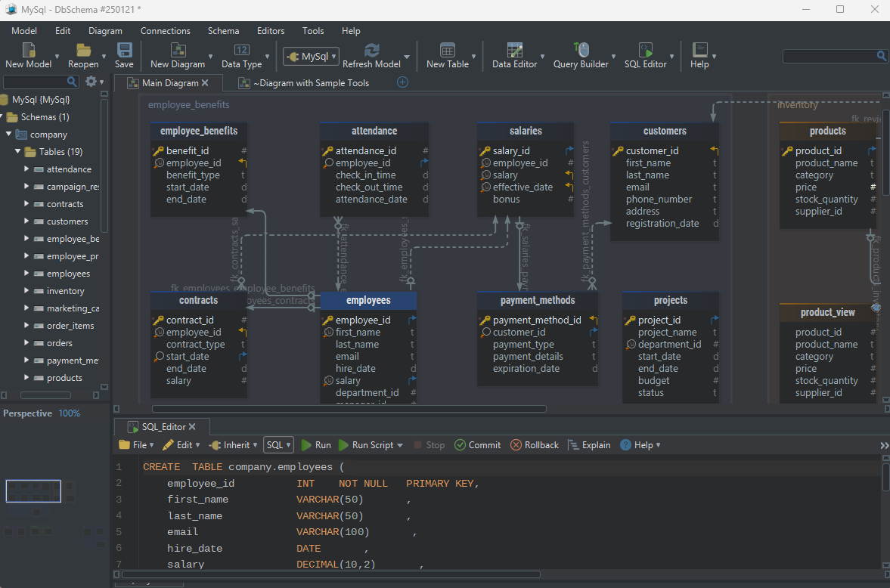Image resolution: width=890 pixels, height=588 pixels.
Task: Select the inventory node in tree
Action: pyautogui.click(x=65, y=290)
